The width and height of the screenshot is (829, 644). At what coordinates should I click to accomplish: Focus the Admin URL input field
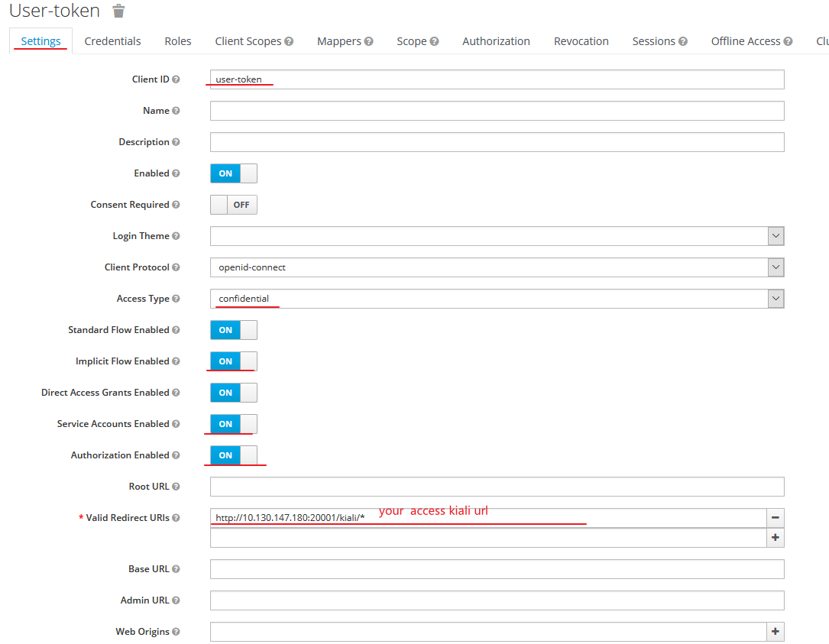(x=497, y=600)
